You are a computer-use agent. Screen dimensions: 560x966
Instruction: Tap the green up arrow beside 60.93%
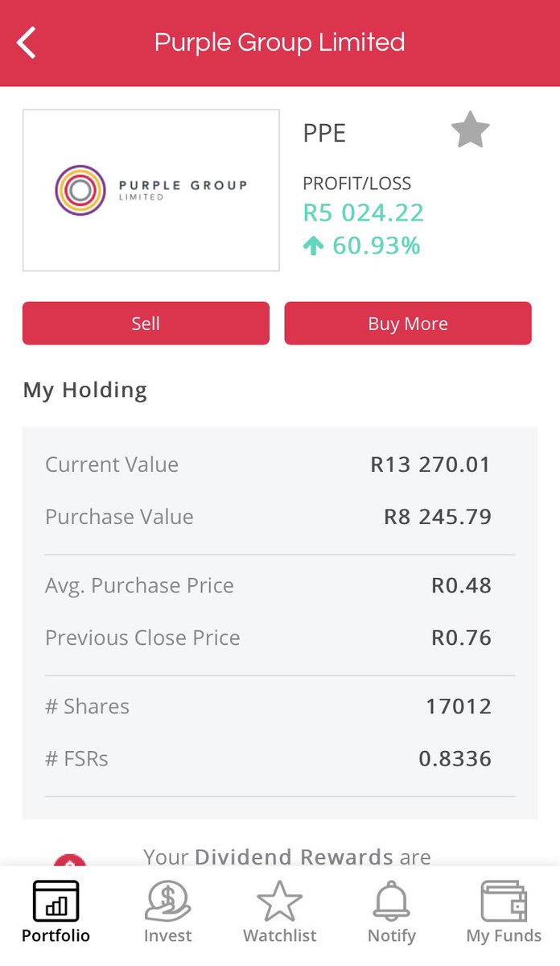[x=313, y=246]
